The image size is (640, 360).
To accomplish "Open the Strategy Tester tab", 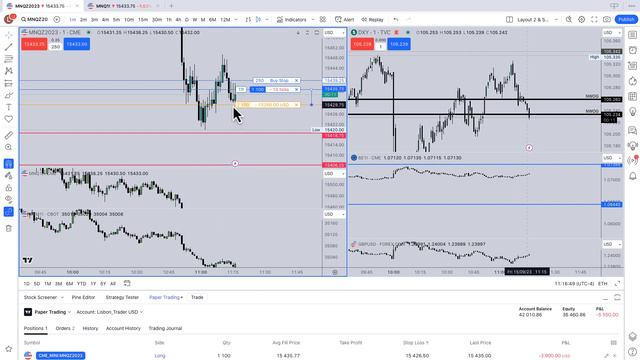I will pos(122,297).
